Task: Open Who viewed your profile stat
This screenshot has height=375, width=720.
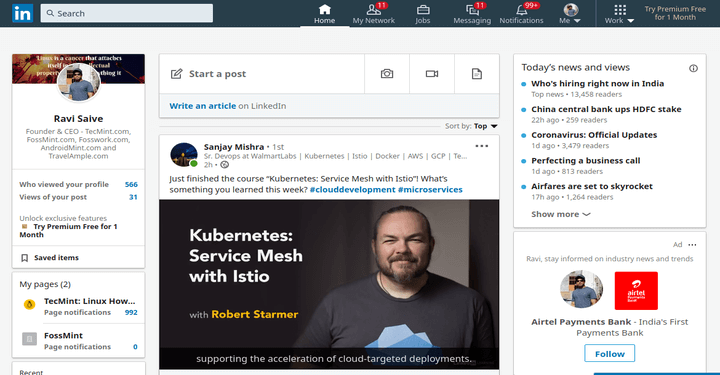Action: 79,185
